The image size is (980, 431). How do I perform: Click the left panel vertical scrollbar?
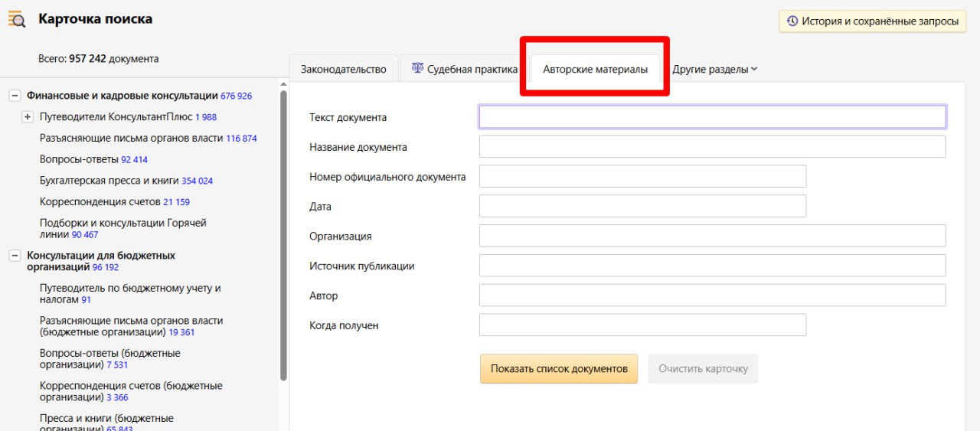click(x=283, y=230)
